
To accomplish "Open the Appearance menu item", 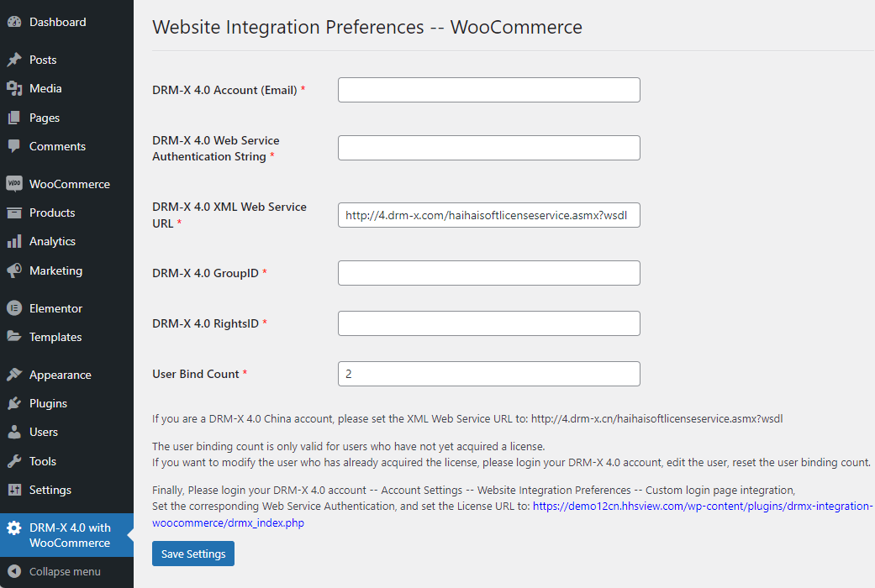I will click(x=60, y=375).
